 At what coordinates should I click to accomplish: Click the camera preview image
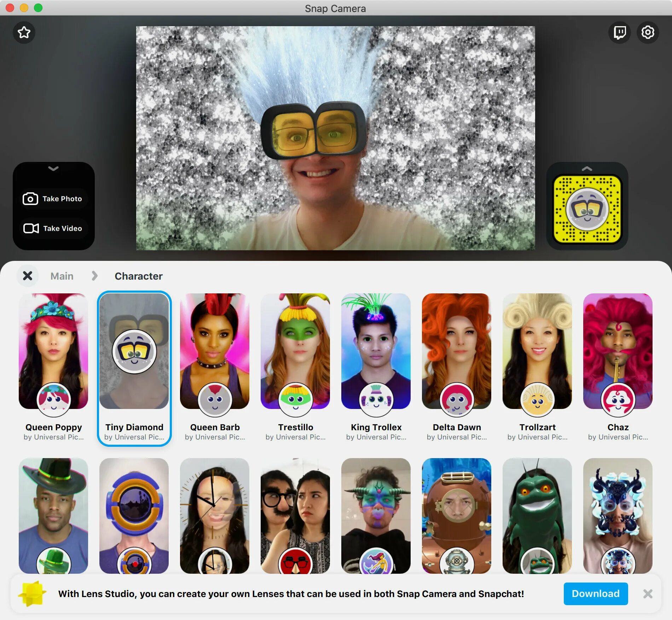point(335,138)
